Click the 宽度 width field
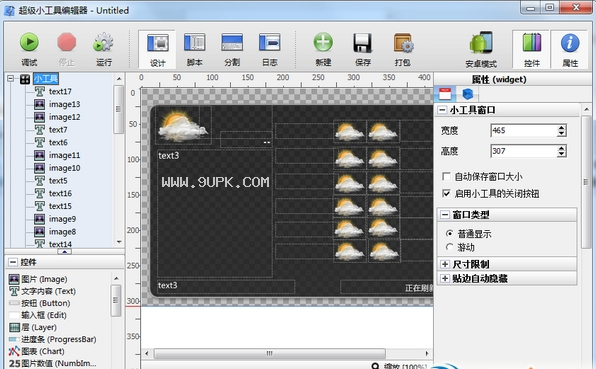 click(524, 131)
